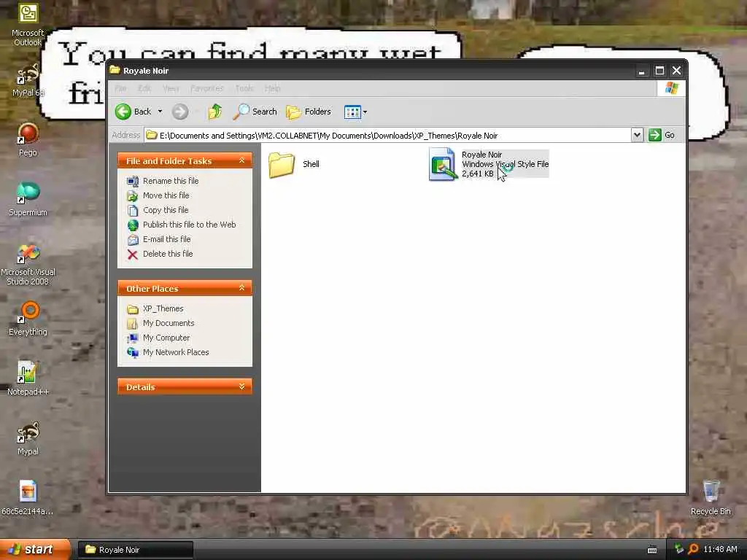Open Microsoft Outlook desktop icon
The height and width of the screenshot is (560, 747).
pos(28,24)
